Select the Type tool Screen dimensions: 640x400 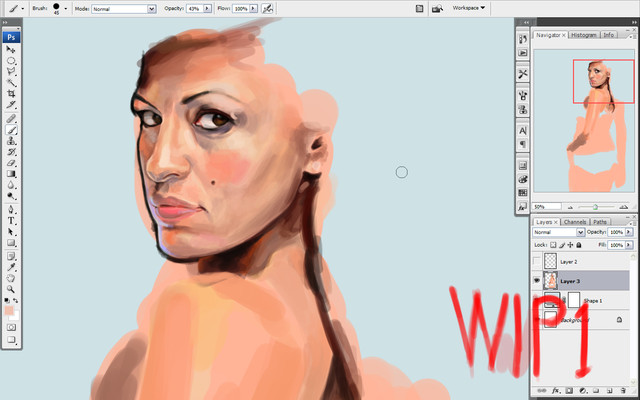tap(11, 221)
